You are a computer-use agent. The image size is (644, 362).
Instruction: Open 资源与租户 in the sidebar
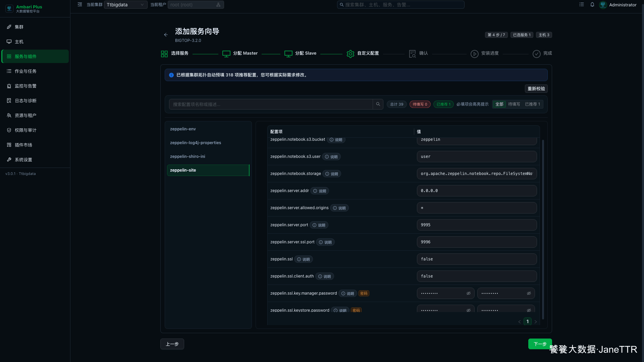point(35,115)
